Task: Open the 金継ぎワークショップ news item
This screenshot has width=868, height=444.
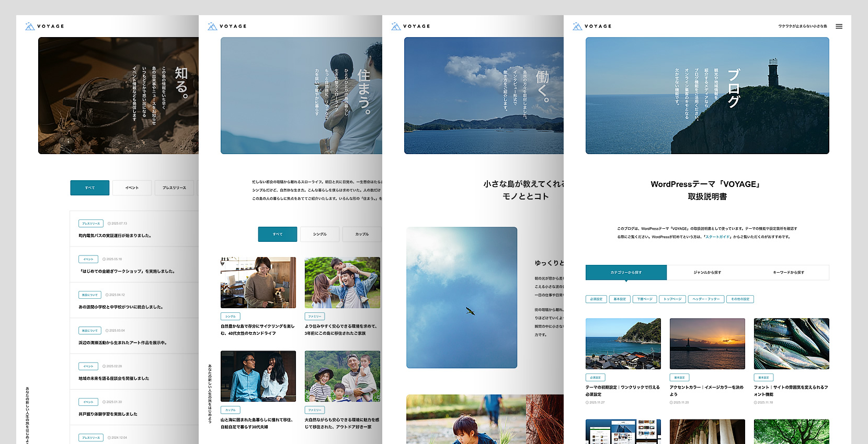Action: click(127, 271)
